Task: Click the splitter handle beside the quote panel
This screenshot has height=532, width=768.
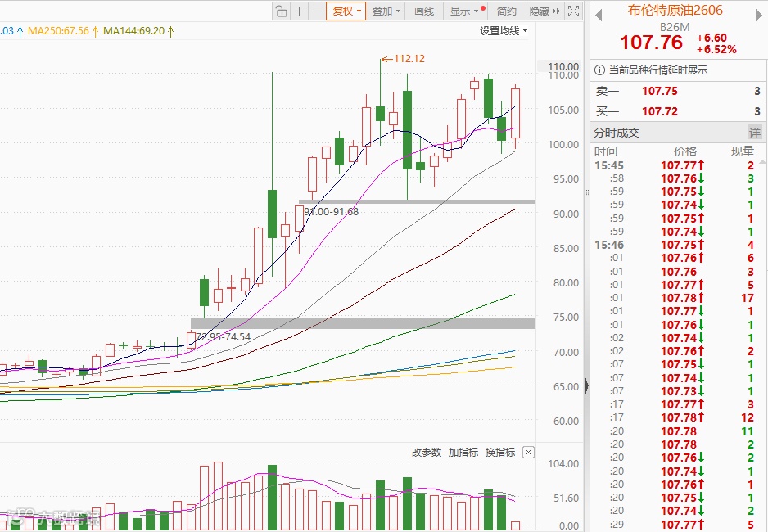Action: point(587,193)
